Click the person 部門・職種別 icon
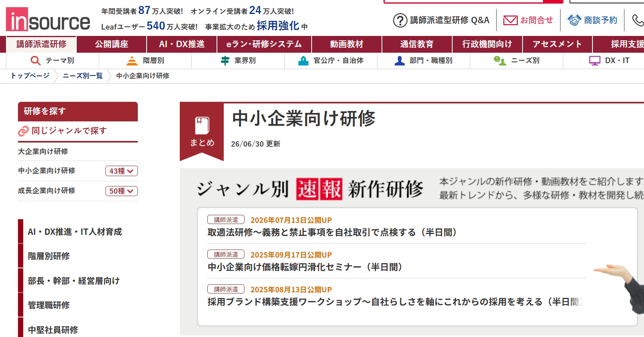Screen dimensions: 644x337 [400, 61]
